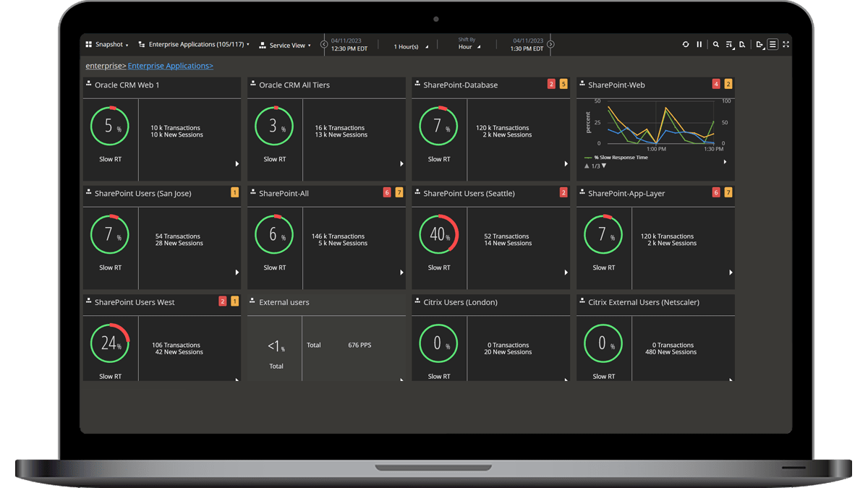Image resolution: width=868 pixels, height=488 pixels.
Task: Click the 5% Slow RT gauge on Oracle CRM Web 1
Action: (110, 127)
